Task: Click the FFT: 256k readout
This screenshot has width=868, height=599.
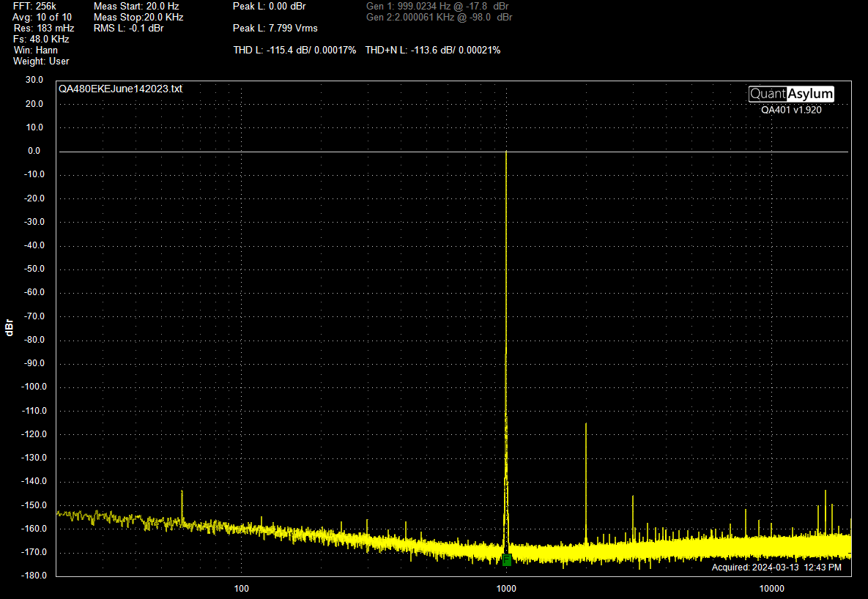Action: 34,6
